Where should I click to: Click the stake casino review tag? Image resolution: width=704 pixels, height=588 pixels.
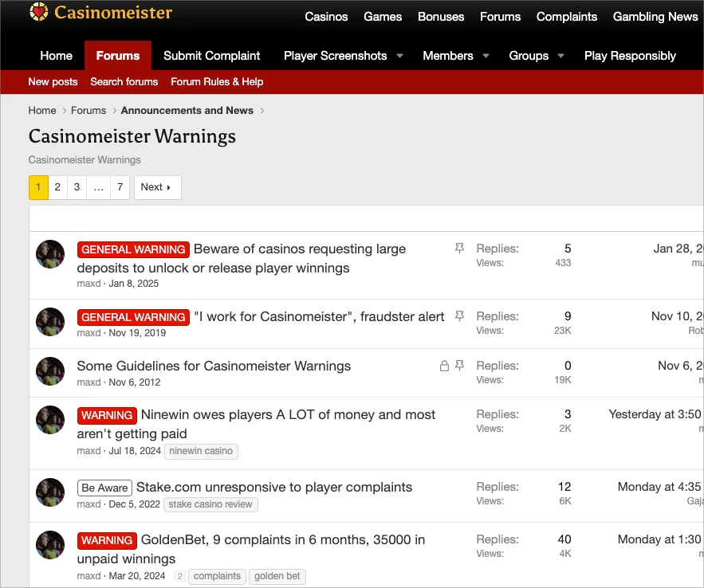point(210,504)
